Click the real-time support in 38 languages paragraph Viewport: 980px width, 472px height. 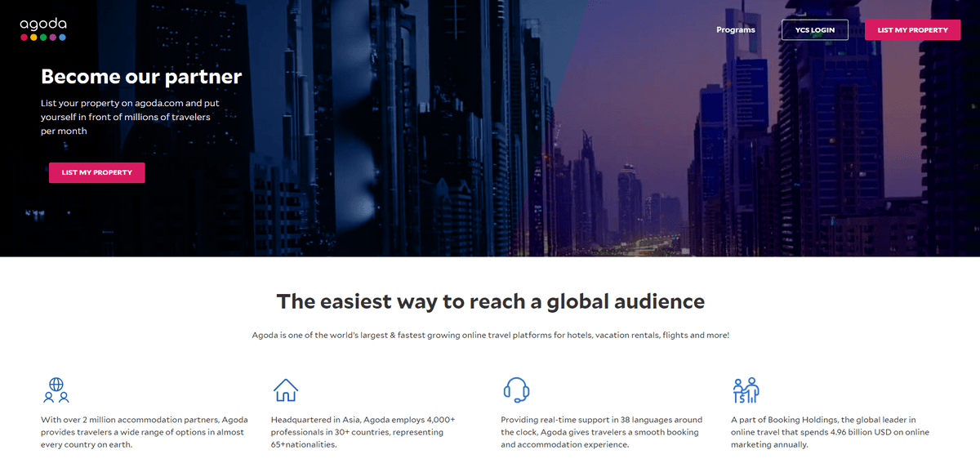coord(601,432)
